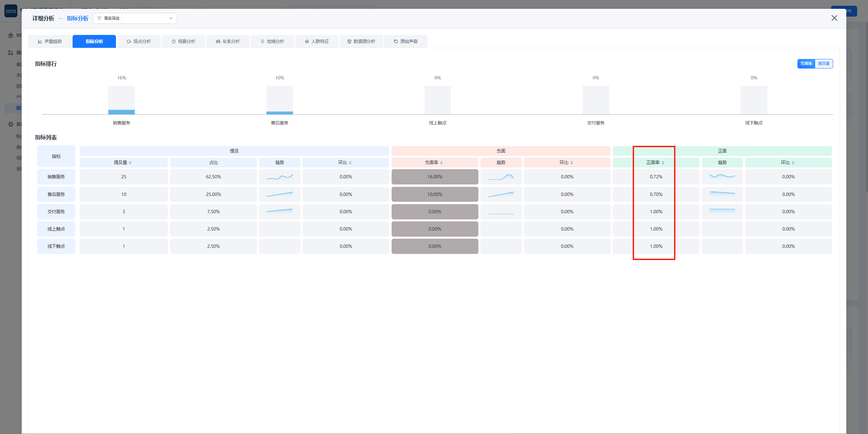Click the 销售服务 bar in the ranking chart
This screenshot has height=434, width=868.
[x=121, y=112]
